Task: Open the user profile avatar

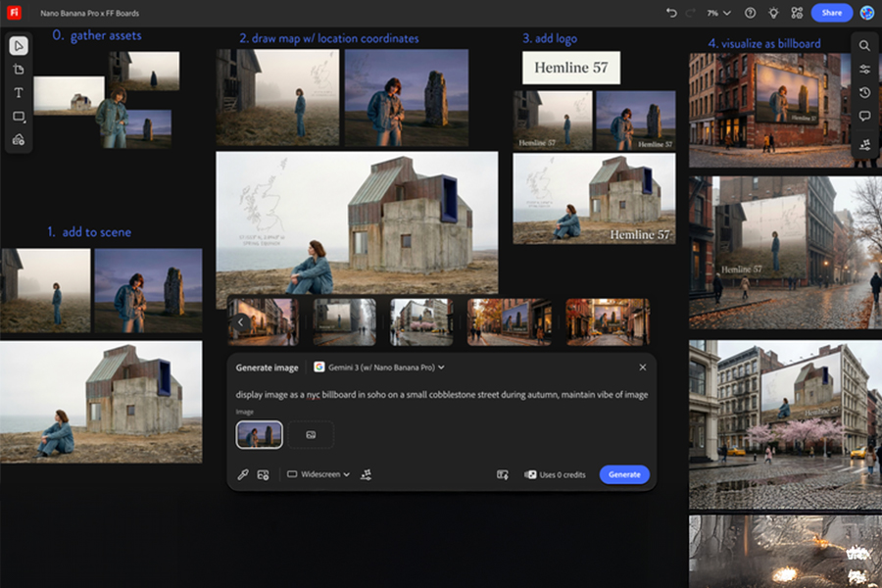Action: [866, 13]
